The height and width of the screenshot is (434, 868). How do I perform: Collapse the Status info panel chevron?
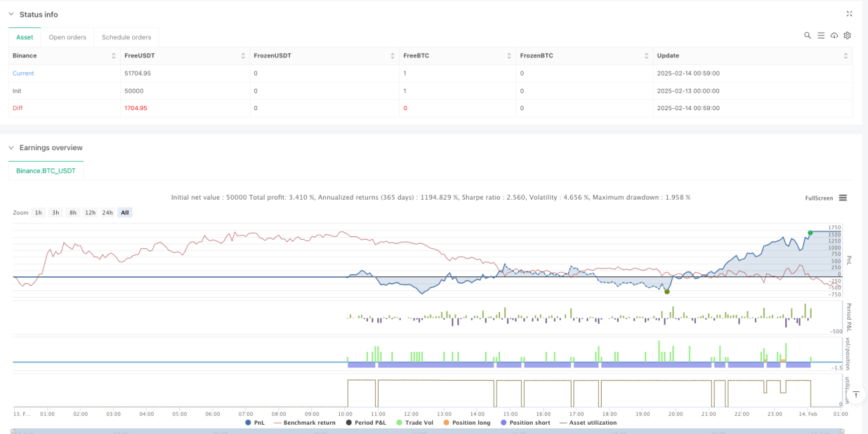pos(11,14)
